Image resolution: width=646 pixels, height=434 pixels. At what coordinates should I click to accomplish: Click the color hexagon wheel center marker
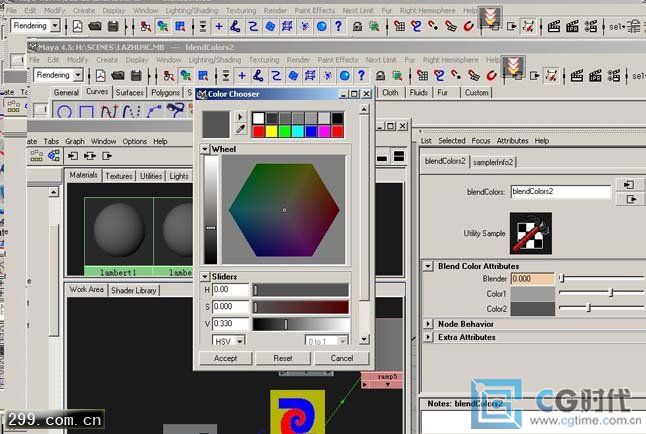coord(284,210)
